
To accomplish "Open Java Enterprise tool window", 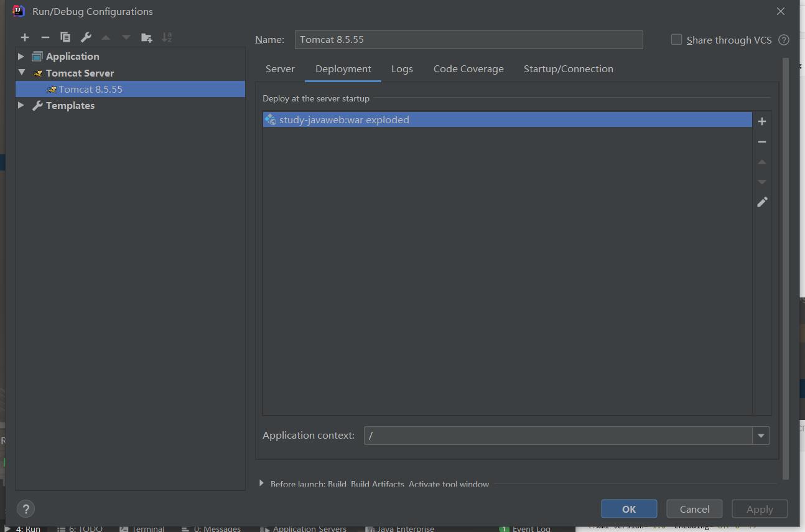I will (x=400, y=528).
